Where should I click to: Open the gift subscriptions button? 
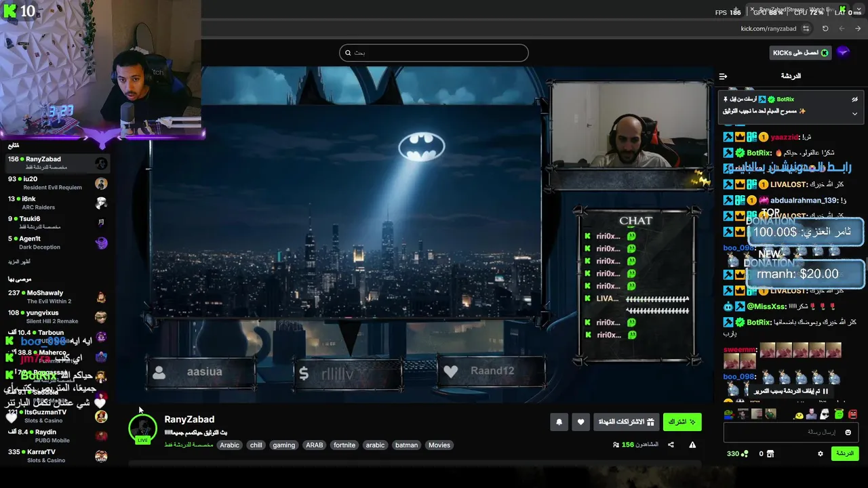[626, 422]
